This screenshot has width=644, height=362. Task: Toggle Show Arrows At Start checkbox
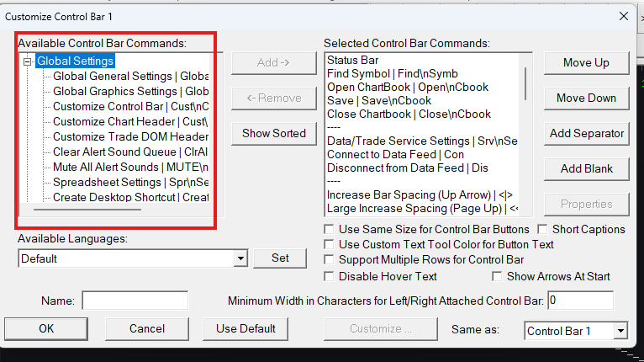[x=498, y=276]
